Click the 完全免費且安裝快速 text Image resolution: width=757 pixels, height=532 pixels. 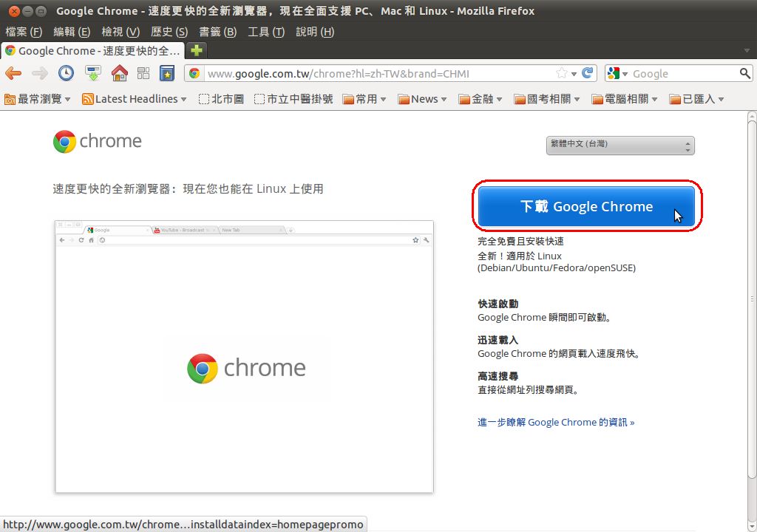pos(520,241)
